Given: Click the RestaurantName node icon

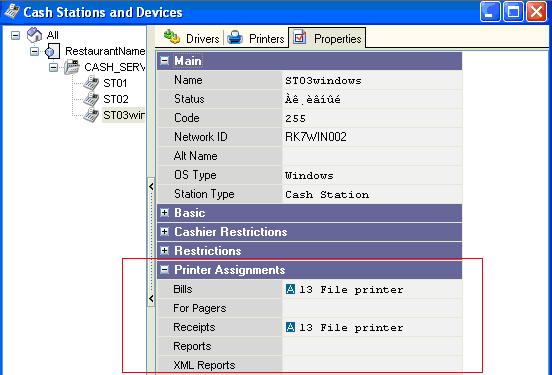Looking at the screenshot, I should click(x=53, y=51).
